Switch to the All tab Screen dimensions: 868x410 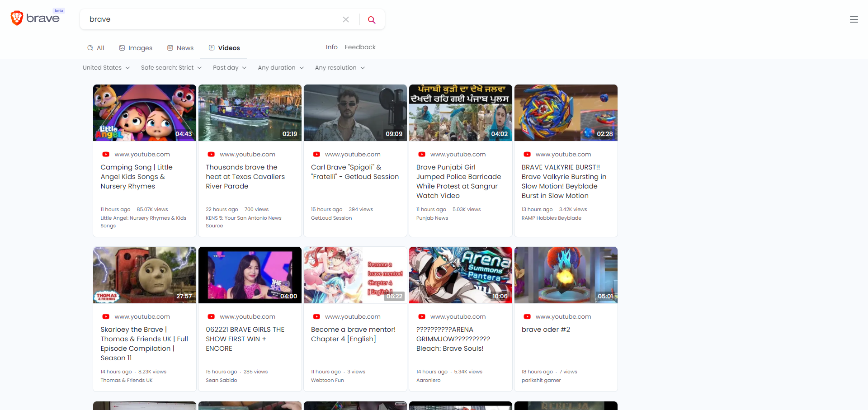pos(96,48)
